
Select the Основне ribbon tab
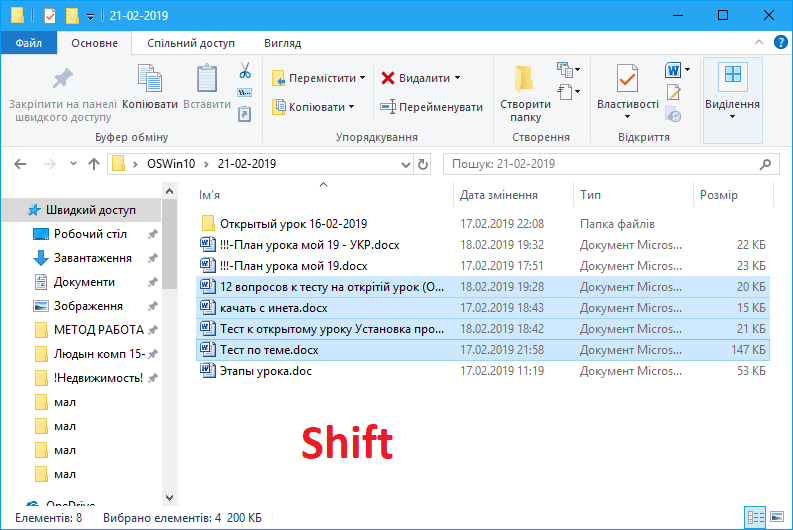(x=95, y=43)
